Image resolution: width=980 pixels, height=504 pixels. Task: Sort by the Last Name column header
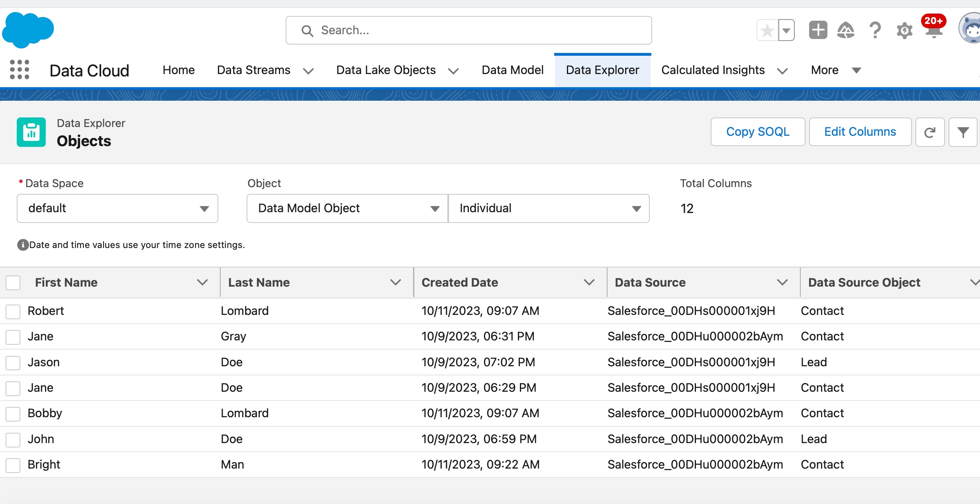point(259,282)
